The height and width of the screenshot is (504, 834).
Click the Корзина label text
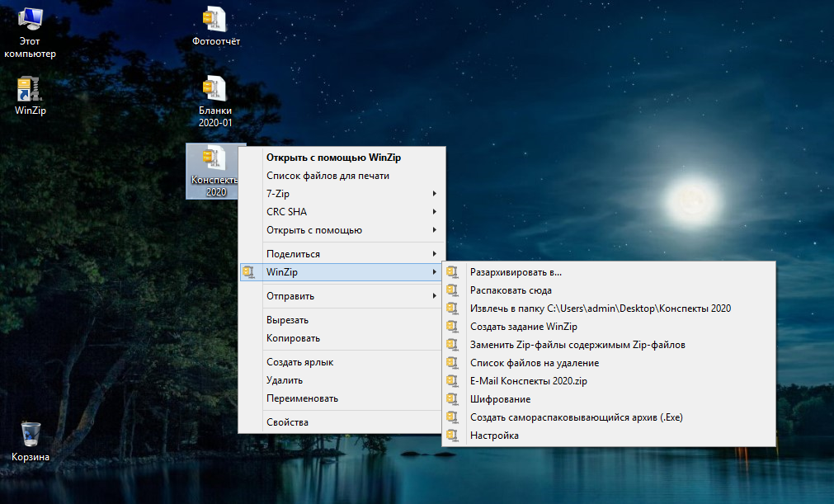pyautogui.click(x=31, y=457)
